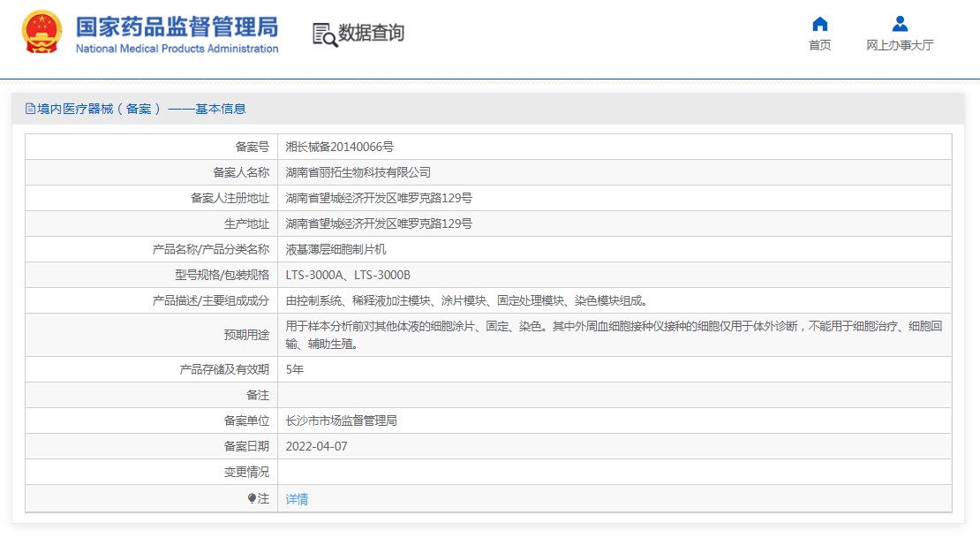980x538 pixels.
Task: Click model value LTS-3000A、LTS-3000B
Action: point(348,275)
